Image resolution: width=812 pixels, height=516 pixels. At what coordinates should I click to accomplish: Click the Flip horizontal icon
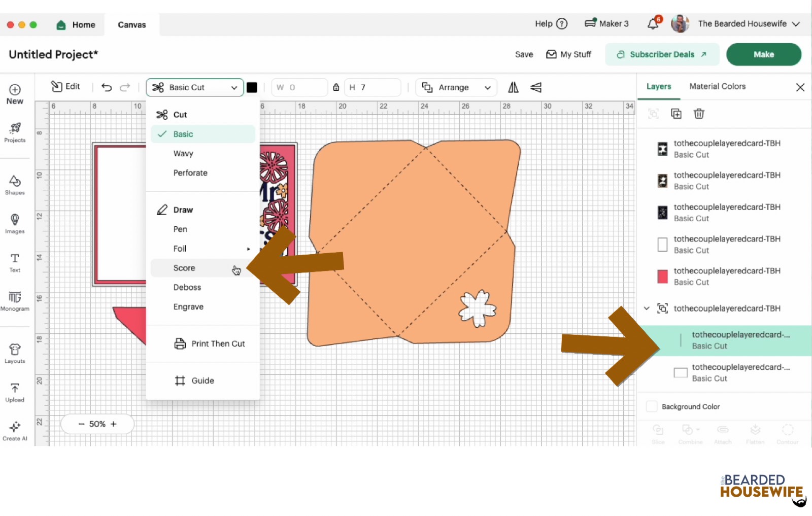(x=513, y=87)
